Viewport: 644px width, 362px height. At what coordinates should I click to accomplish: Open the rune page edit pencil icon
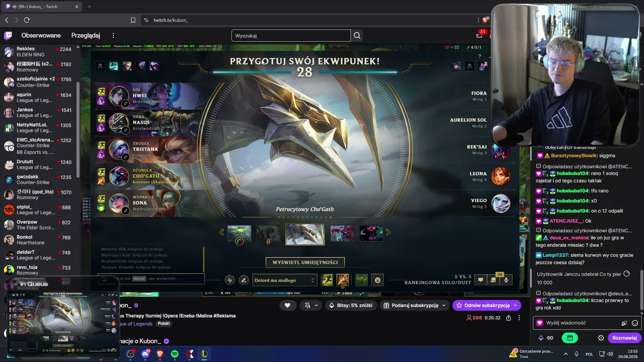tap(244, 280)
